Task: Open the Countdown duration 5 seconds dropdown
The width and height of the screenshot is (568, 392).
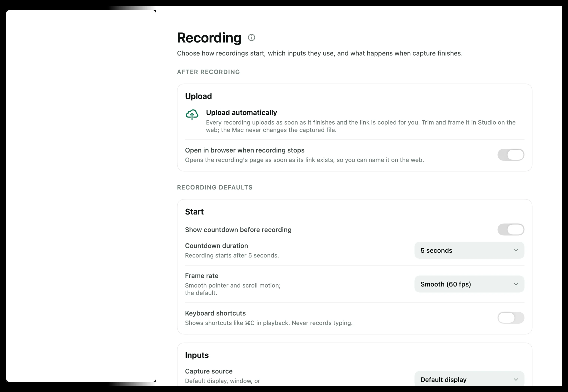Action: (469, 250)
